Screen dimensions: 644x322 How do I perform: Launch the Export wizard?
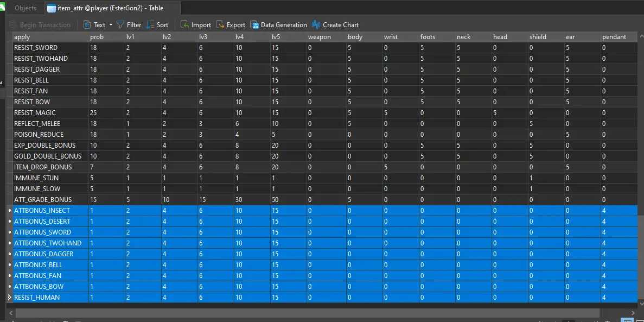tap(220, 25)
